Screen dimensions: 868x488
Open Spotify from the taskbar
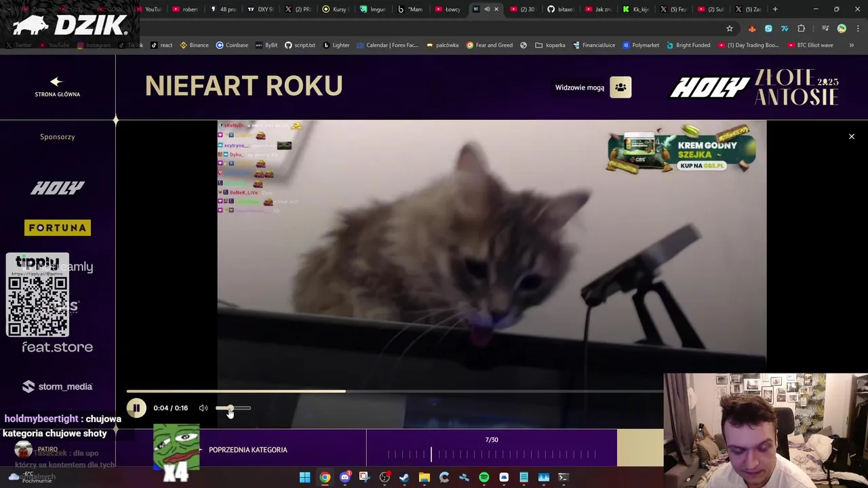click(484, 477)
